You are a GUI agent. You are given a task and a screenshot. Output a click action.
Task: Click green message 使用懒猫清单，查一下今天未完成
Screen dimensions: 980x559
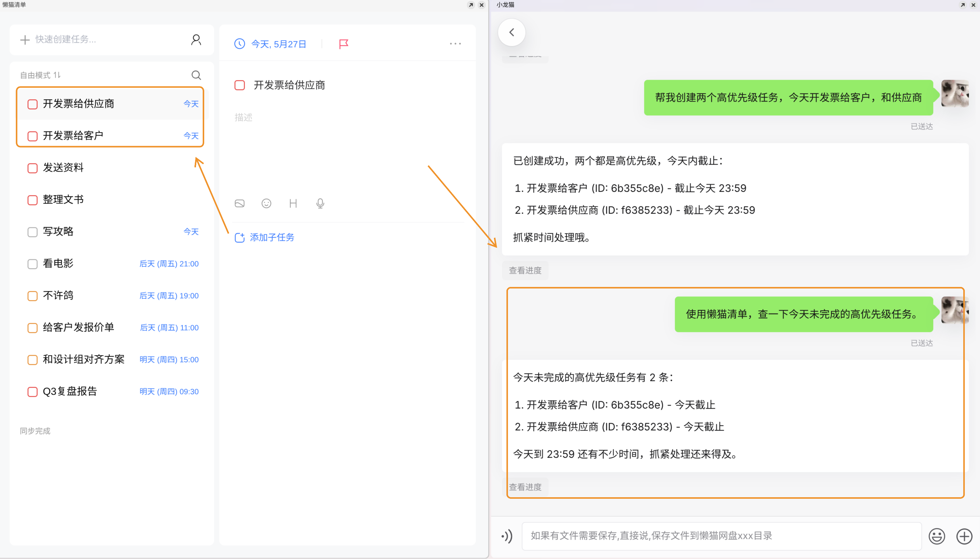pos(804,314)
